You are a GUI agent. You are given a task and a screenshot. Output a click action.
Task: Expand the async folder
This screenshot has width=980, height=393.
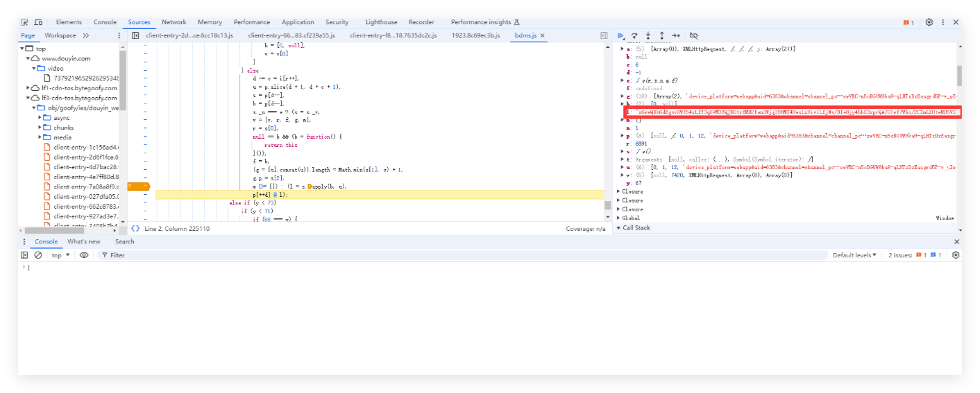pos(40,117)
